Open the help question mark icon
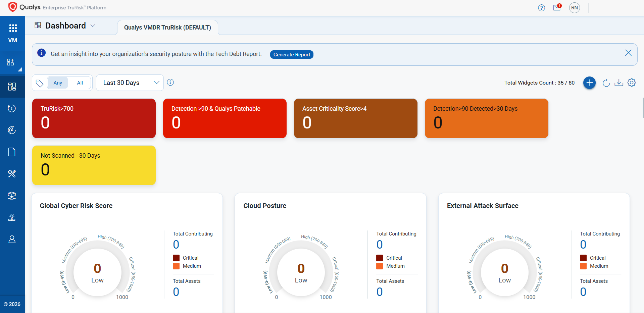Viewport: 644px width, 313px height. (x=541, y=8)
